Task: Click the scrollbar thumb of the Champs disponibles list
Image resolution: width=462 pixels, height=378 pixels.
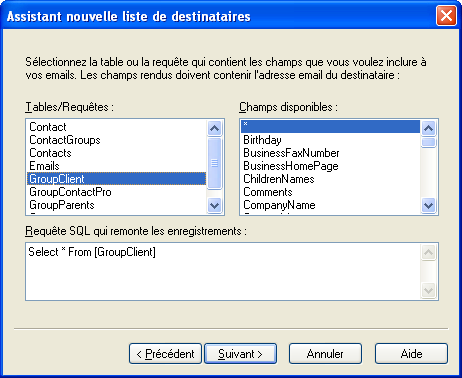Action: (429, 142)
